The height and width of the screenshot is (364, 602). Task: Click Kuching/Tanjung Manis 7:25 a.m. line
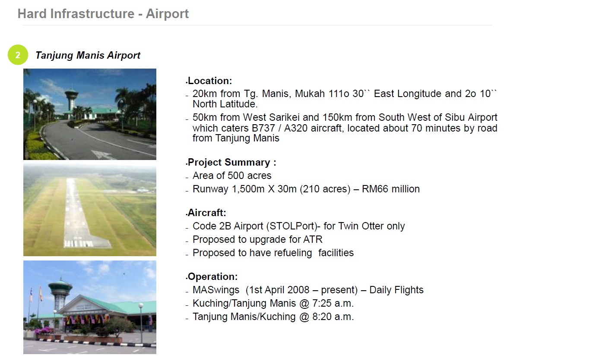[x=273, y=303]
